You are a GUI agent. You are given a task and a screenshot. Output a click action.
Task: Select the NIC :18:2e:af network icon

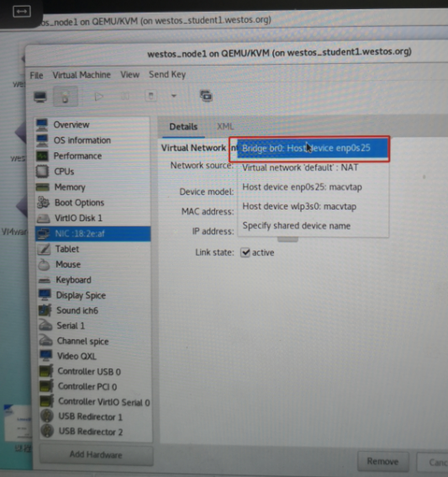(44, 234)
